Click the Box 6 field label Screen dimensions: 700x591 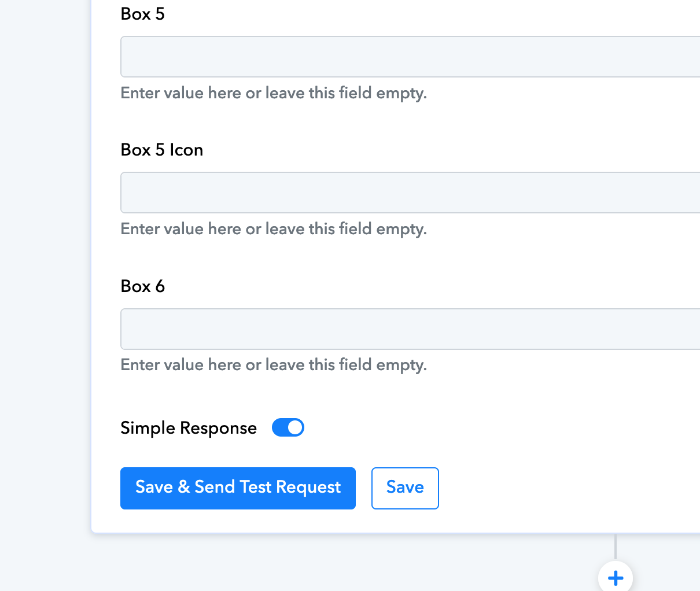(143, 286)
